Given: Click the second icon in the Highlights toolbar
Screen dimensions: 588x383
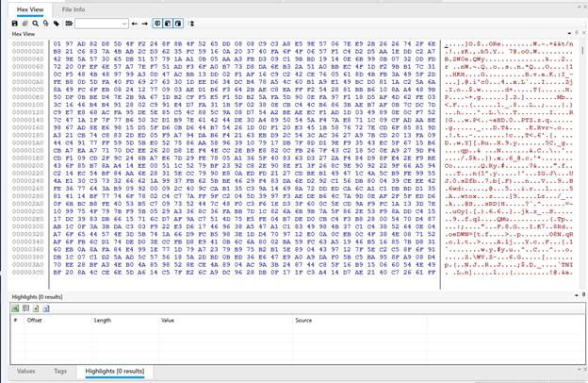Looking at the screenshot, I should (x=25, y=308).
